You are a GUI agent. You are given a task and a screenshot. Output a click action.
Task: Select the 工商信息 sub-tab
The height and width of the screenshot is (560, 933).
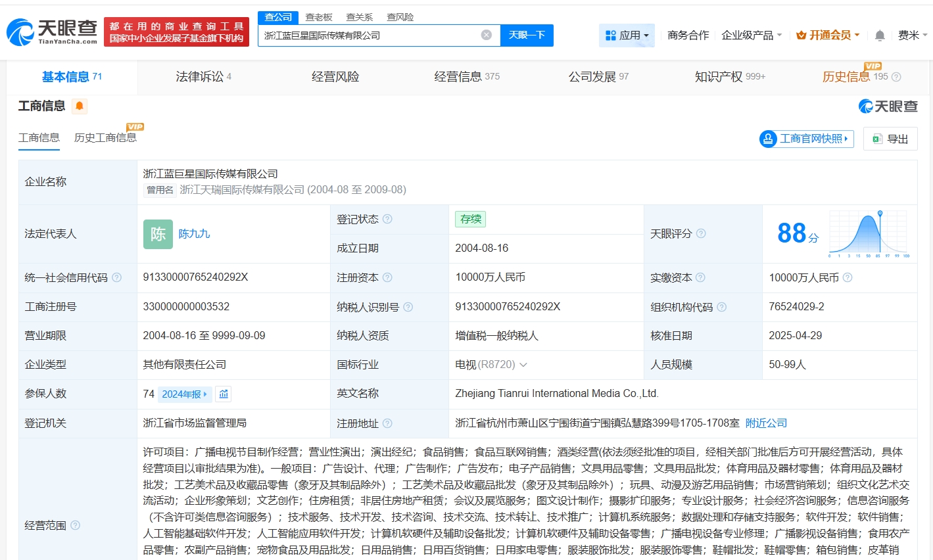[39, 137]
